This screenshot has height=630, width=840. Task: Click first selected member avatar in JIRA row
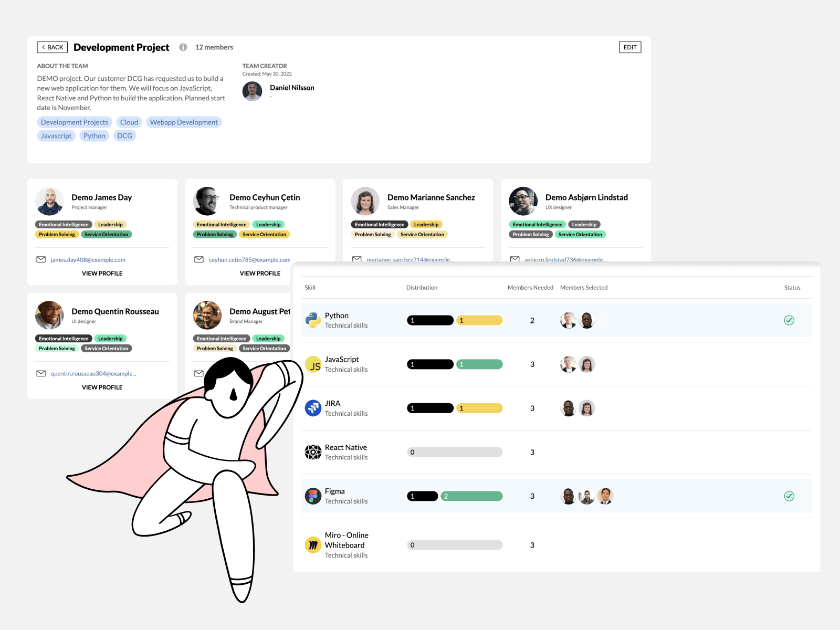pyautogui.click(x=568, y=408)
